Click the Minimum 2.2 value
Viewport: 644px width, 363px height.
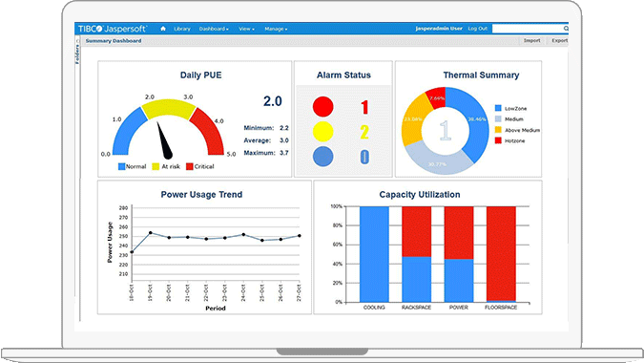(x=284, y=128)
